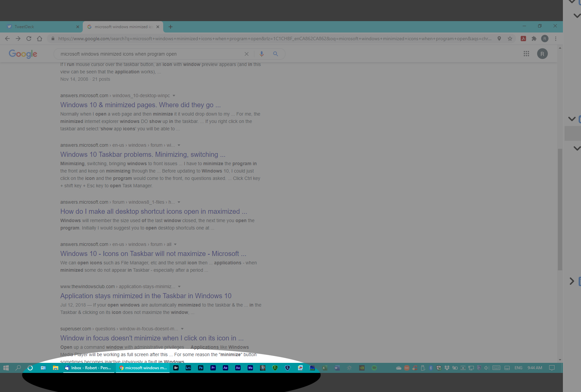Image resolution: width=581 pixels, height=392 pixels.
Task: Go to the Chrome home page
Action: (40, 39)
